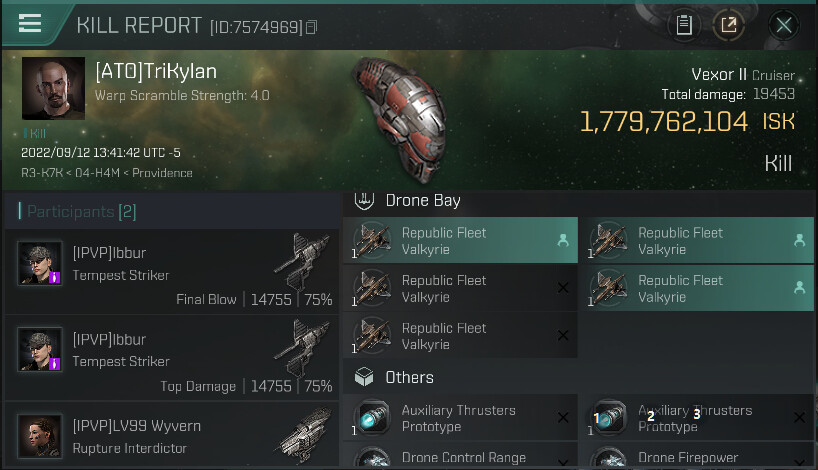The width and height of the screenshot is (818, 470).
Task: Click the [ATO]TriKylan pilot name
Action: point(155,72)
